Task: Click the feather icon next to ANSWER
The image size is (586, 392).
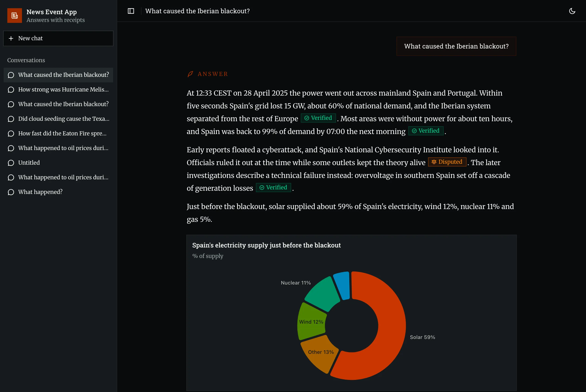Action: (x=190, y=74)
